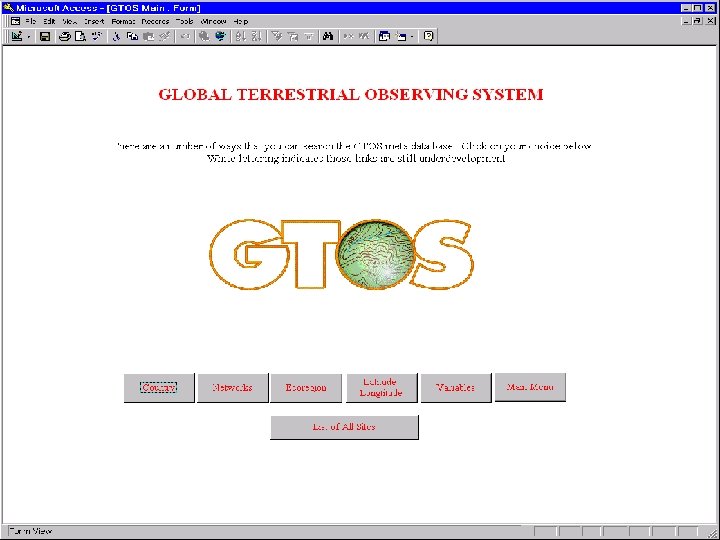
Task: Click the Paste clipboard icon
Action: pyautogui.click(x=148, y=36)
